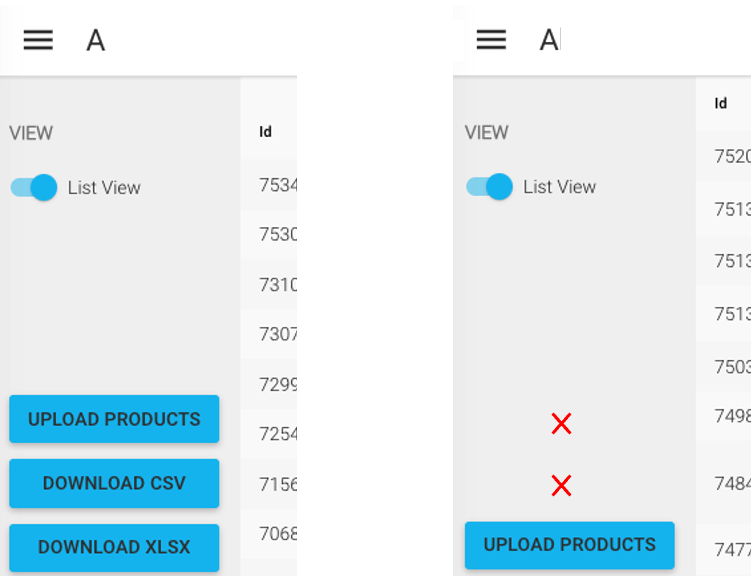Open hamburger menu in panel with download buttons
The image size is (754, 579).
[x=38, y=40]
